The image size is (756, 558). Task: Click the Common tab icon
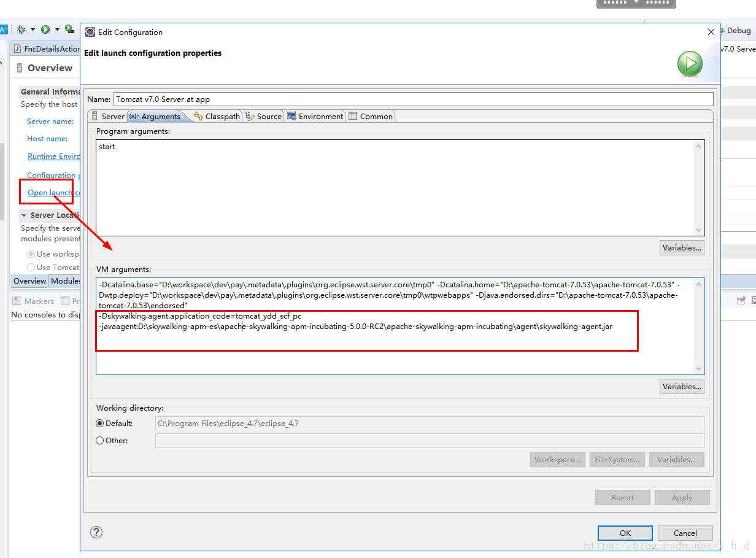coord(352,116)
